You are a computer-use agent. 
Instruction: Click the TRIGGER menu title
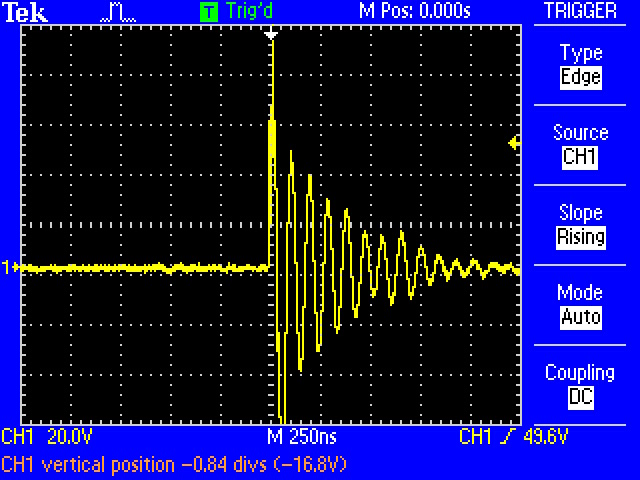pyautogui.click(x=580, y=11)
